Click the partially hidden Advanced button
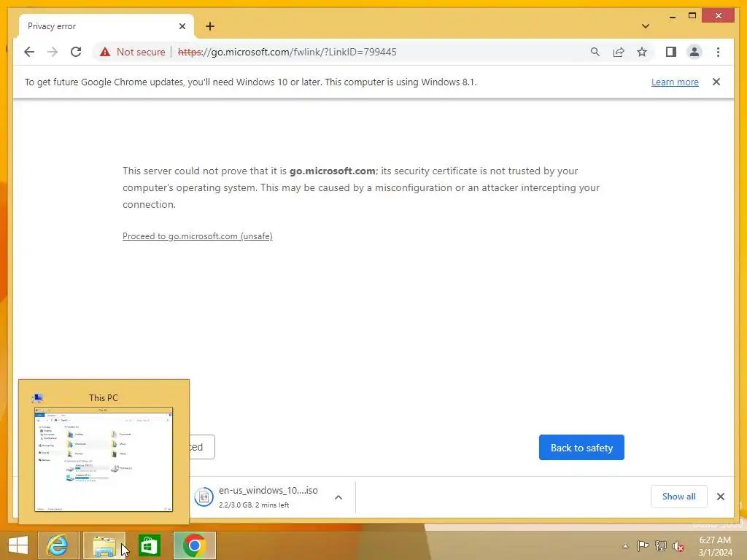The image size is (747, 560). click(x=202, y=447)
